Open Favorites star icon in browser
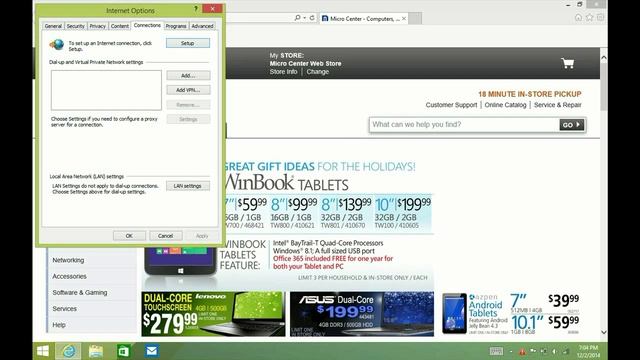The image size is (640, 360). click(589, 18)
